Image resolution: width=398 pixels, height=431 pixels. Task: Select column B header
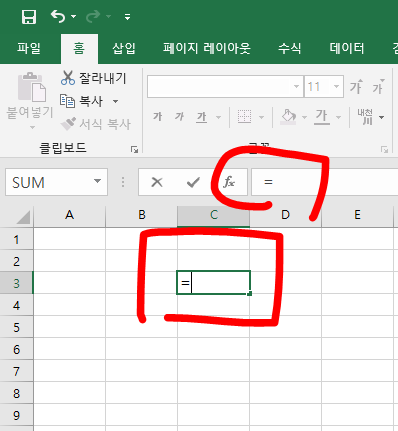142,215
